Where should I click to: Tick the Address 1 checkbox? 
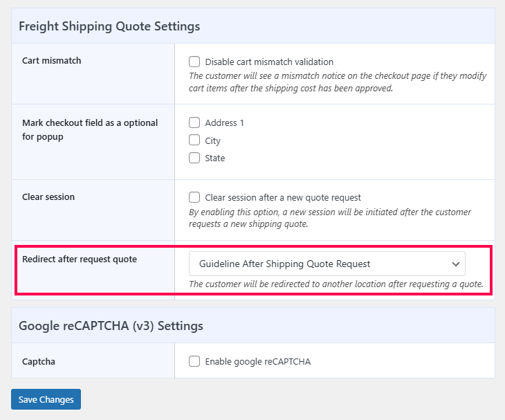[194, 123]
